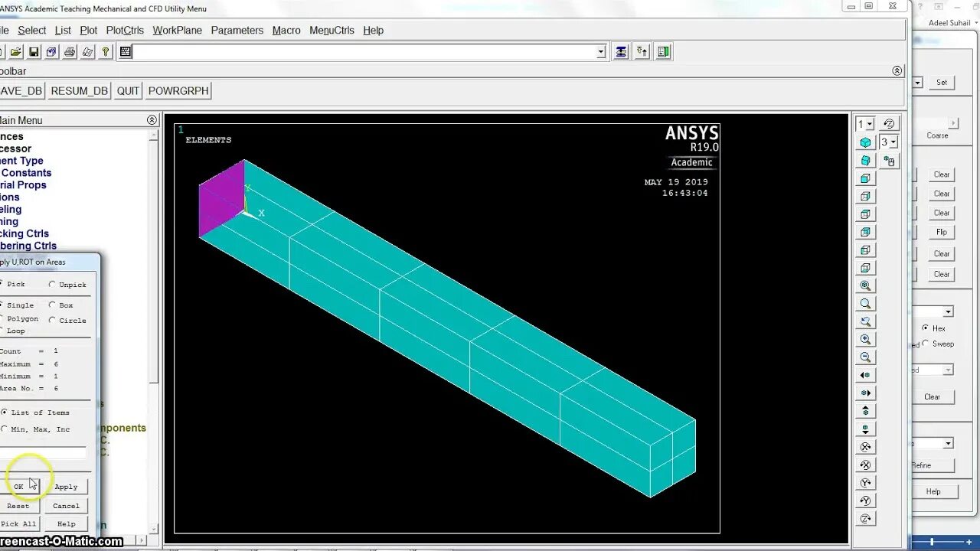980x551 pixels.
Task: Open the MeshTool dropdown above Hex option
Action: point(948,311)
